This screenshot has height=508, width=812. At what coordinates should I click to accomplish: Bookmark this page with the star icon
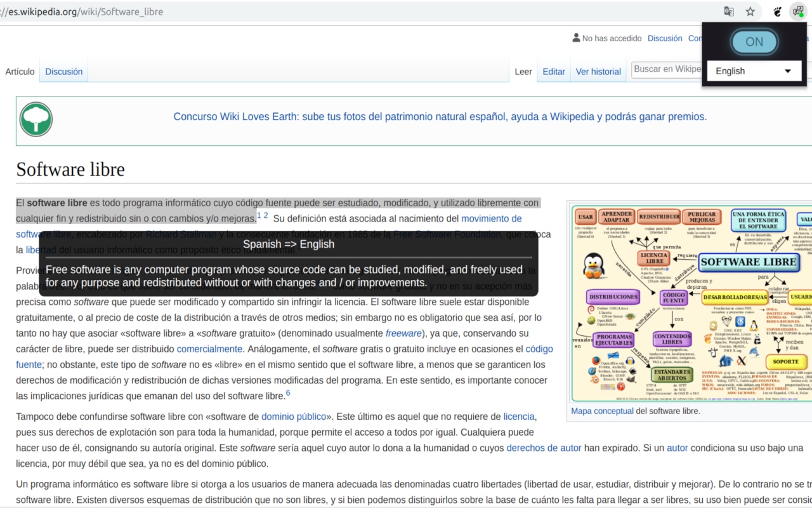(x=750, y=11)
